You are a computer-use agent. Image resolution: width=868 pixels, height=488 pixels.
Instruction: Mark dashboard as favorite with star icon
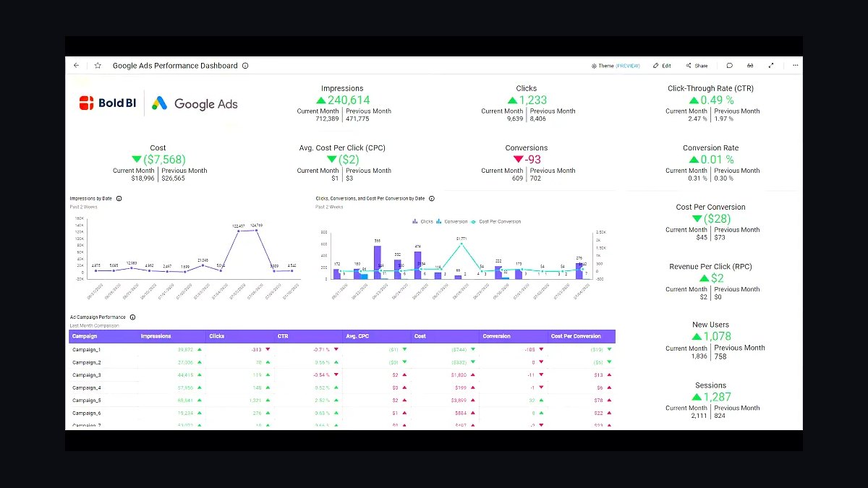coord(98,65)
